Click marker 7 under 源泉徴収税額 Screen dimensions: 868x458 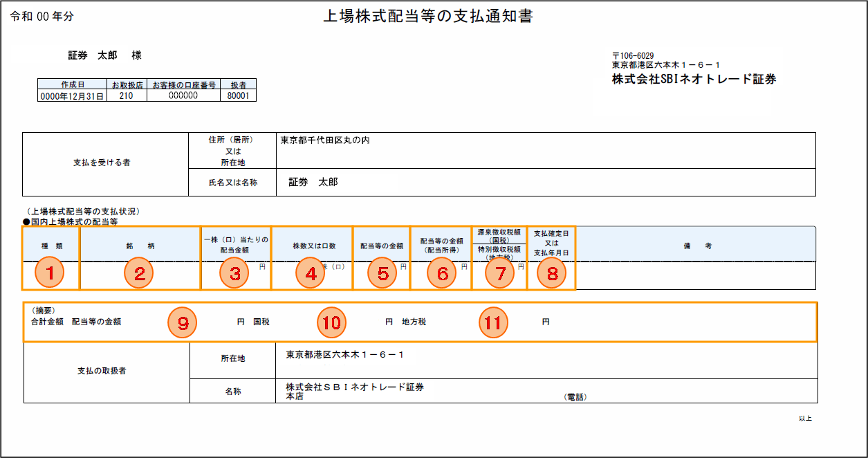point(500,274)
